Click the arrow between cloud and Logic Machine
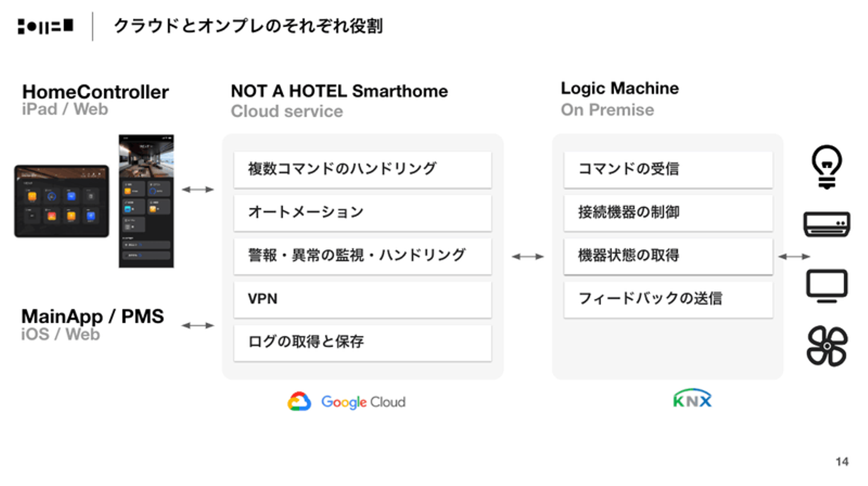868x486 pixels. point(527,257)
